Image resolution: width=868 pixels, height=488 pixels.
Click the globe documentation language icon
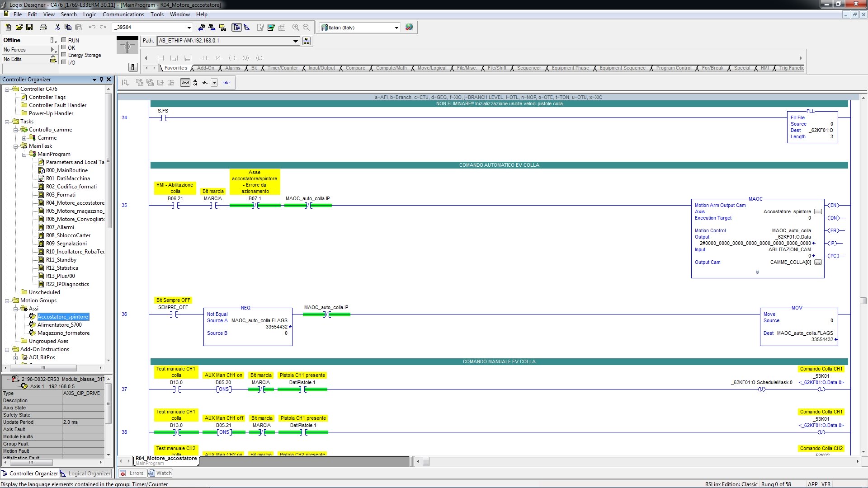[x=409, y=27]
